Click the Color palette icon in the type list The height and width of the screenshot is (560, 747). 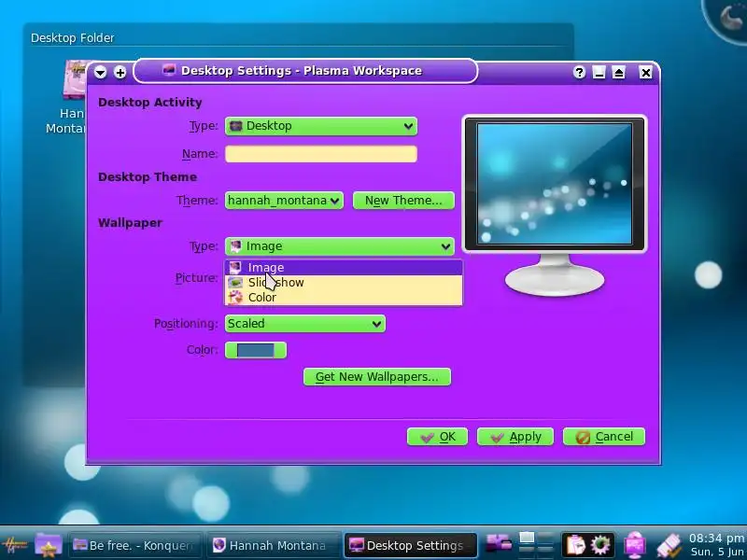(x=235, y=297)
